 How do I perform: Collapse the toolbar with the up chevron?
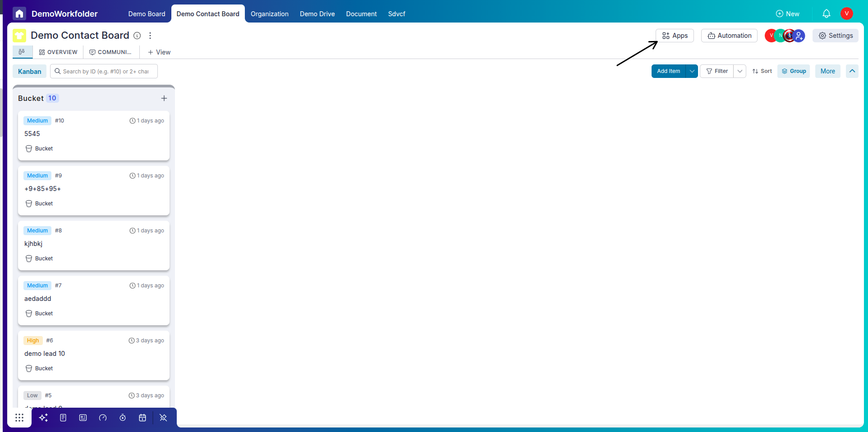coord(852,71)
